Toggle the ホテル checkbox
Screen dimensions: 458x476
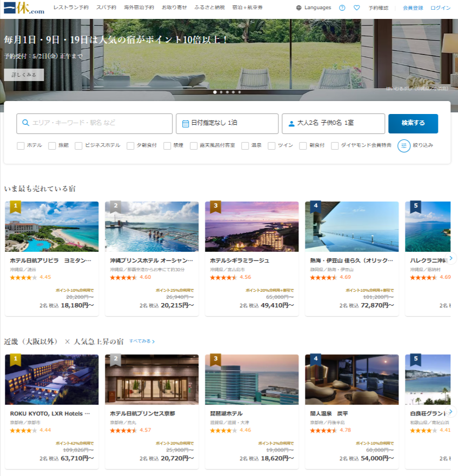(x=21, y=146)
